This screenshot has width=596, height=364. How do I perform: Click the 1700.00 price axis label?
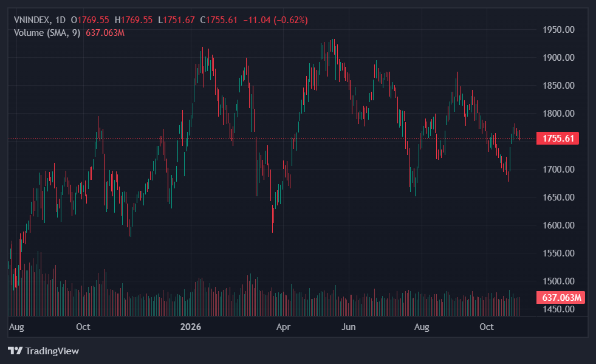click(x=558, y=170)
